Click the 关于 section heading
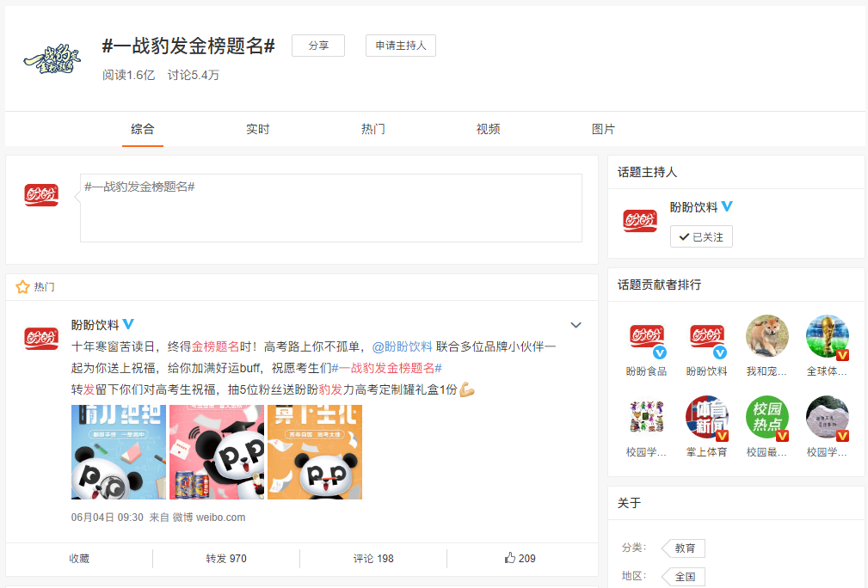Image resolution: width=868 pixels, height=588 pixels. [x=629, y=503]
